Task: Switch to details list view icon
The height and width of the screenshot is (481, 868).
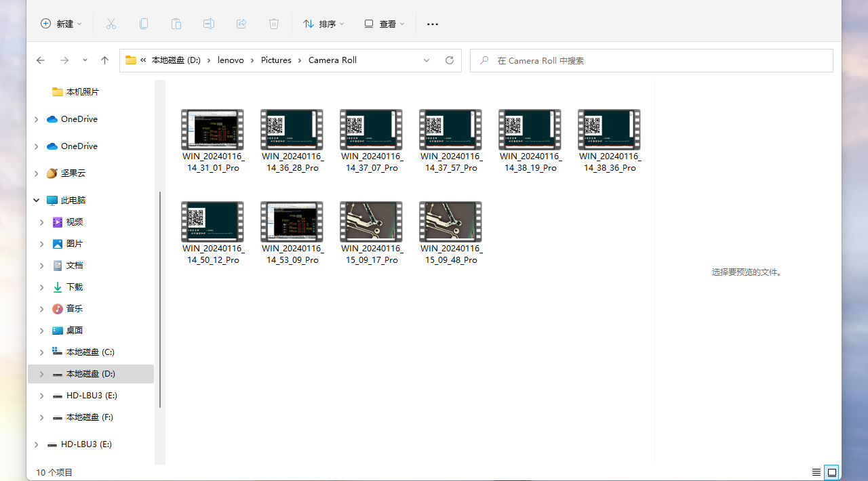Action: [x=816, y=472]
